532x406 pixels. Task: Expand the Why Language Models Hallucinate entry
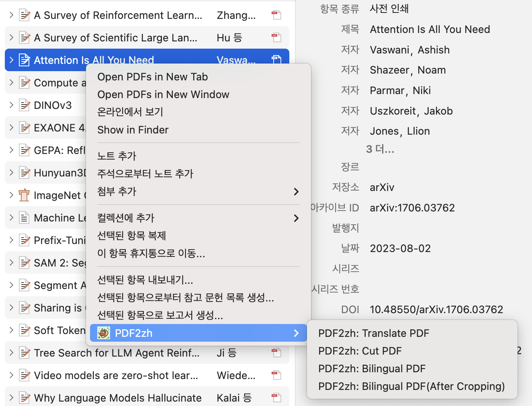tap(11, 398)
